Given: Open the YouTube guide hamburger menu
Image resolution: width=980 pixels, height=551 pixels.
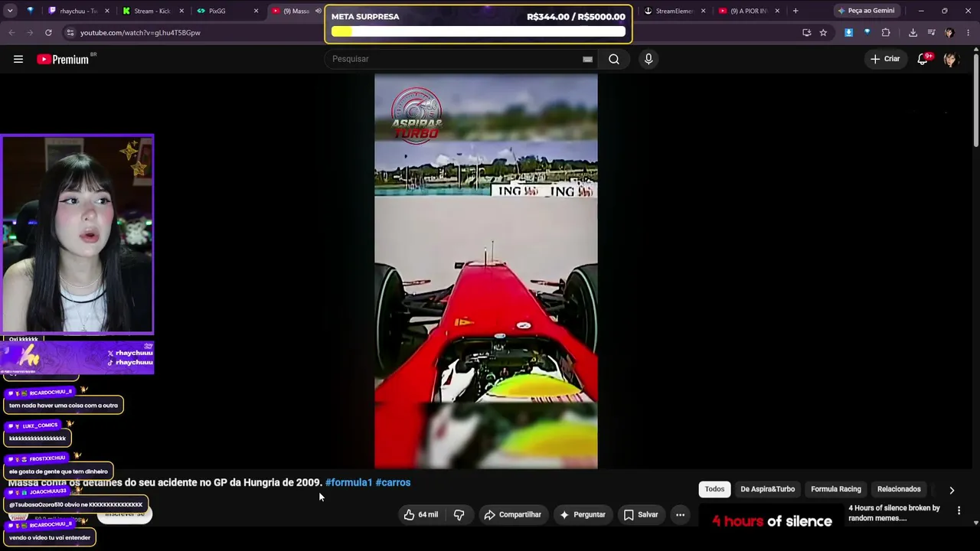Looking at the screenshot, I should pyautogui.click(x=18, y=59).
